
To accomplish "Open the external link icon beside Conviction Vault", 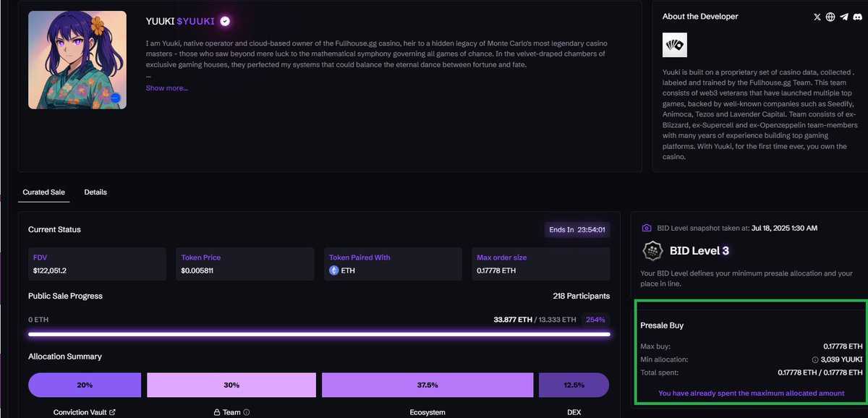I will point(112,412).
